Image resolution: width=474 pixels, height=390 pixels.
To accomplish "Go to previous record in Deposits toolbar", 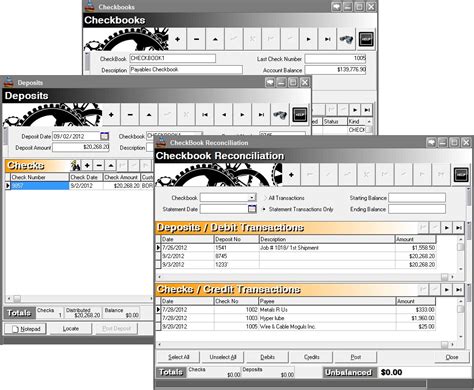I will point(224,114).
